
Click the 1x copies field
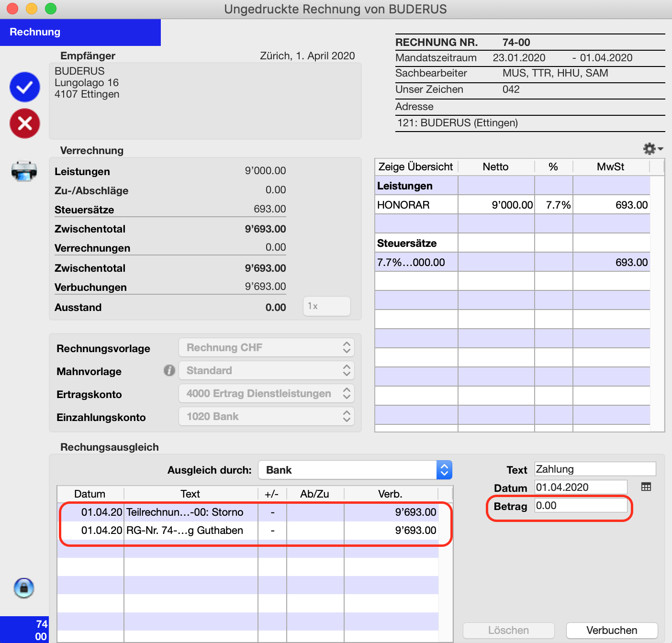pyautogui.click(x=327, y=306)
